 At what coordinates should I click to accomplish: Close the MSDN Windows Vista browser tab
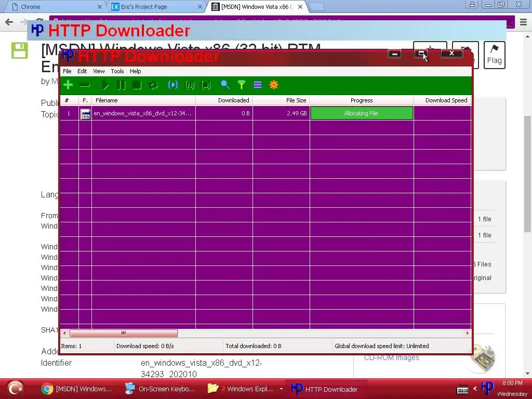click(x=300, y=7)
